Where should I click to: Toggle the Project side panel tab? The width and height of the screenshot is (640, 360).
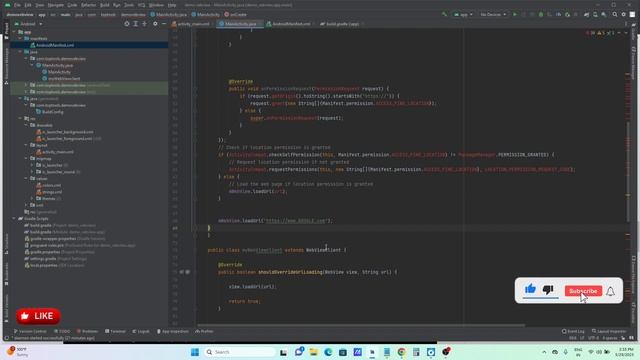click(6, 31)
